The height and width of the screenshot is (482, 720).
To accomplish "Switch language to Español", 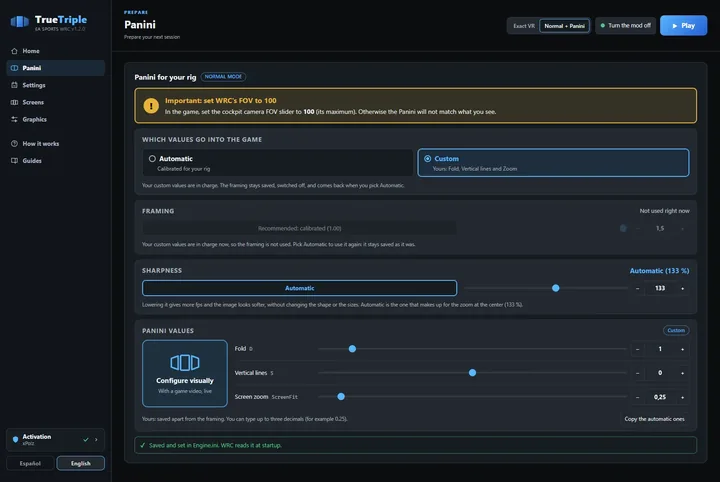I will point(30,463).
